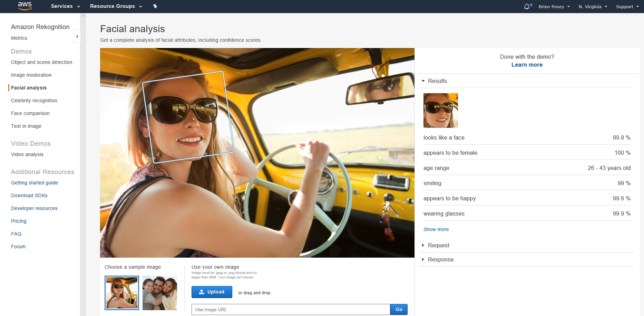
Task: Collapse the sidebar using the arrow icon
Action: coord(77,36)
